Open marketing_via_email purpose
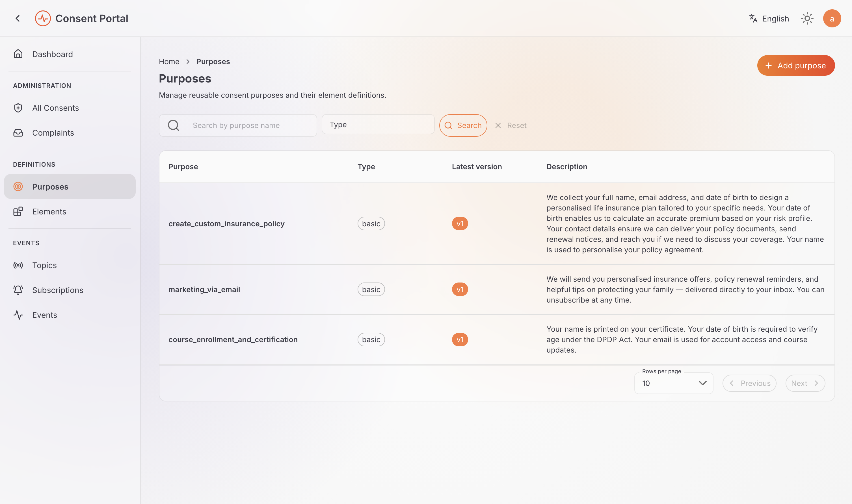The width and height of the screenshot is (852, 504). [x=204, y=289]
